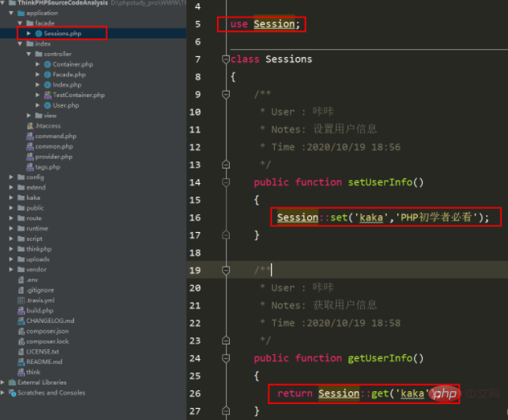Screen dimensions: 508x420
Task: Click .travis.yml file icon
Action: pos(22,300)
